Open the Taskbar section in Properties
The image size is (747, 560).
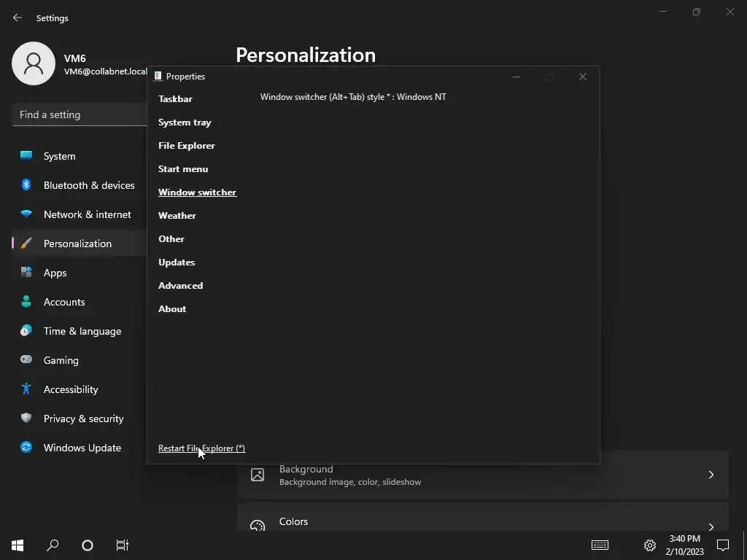[x=175, y=99]
